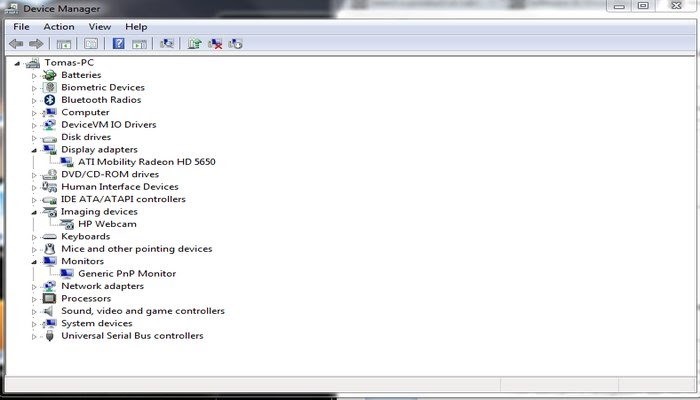Maximize the Device Manager window
700x400 pixels.
coord(643,6)
